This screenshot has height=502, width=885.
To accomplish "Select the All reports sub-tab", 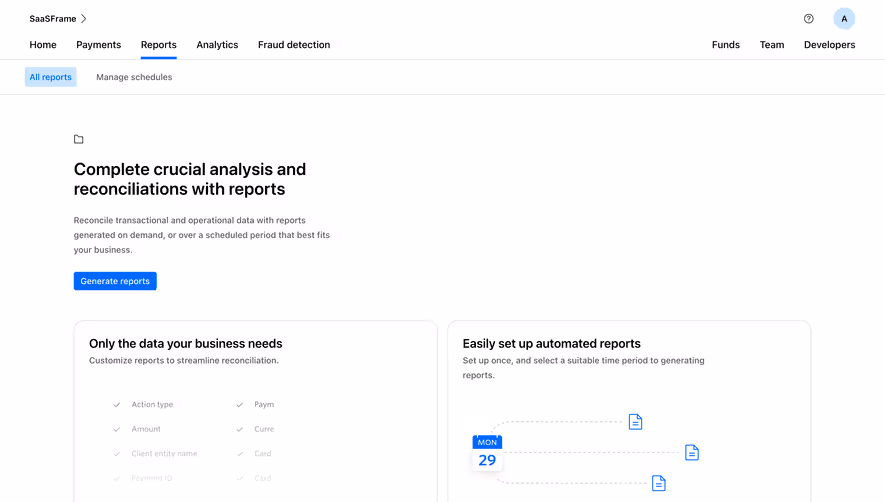I will 51,77.
